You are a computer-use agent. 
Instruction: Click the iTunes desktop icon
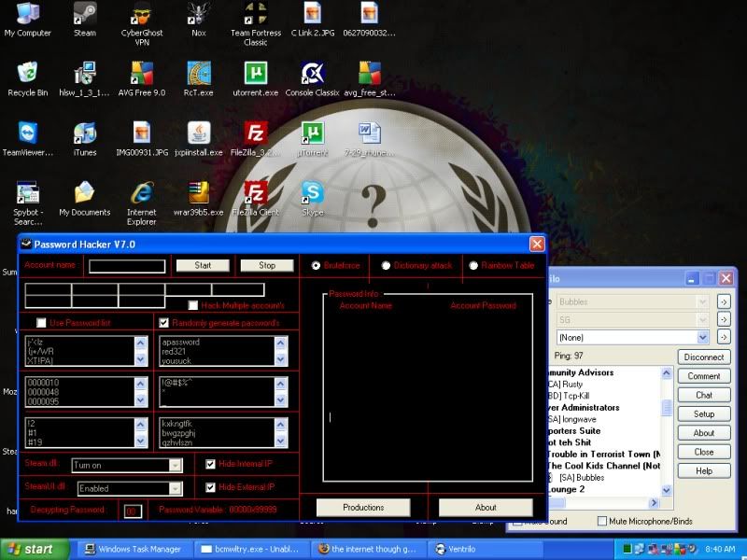(85, 139)
